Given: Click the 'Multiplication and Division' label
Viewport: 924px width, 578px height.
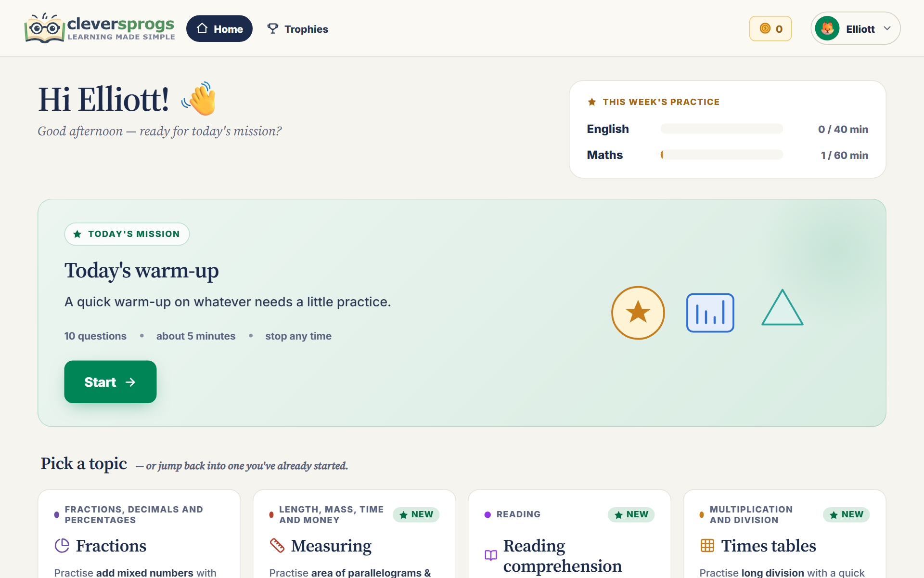Looking at the screenshot, I should coord(751,514).
